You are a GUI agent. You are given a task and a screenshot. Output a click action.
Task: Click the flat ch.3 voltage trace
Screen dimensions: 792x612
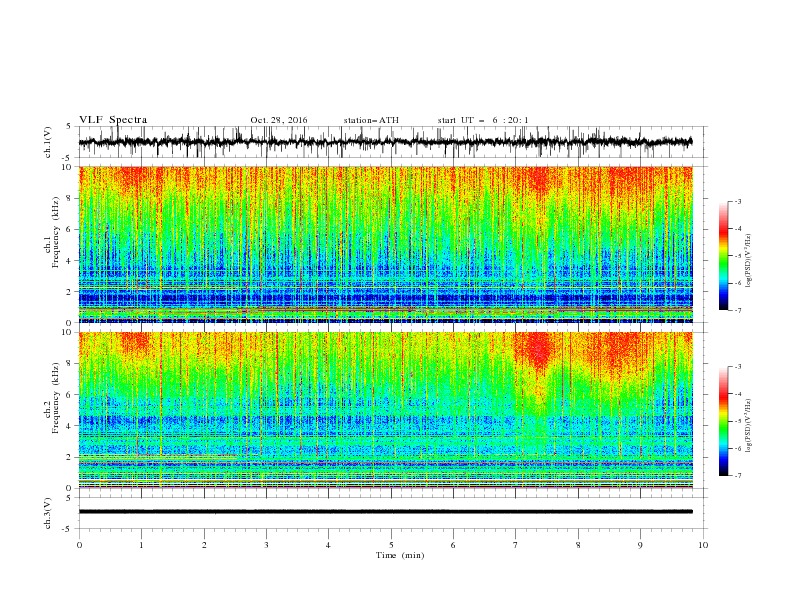pos(385,512)
